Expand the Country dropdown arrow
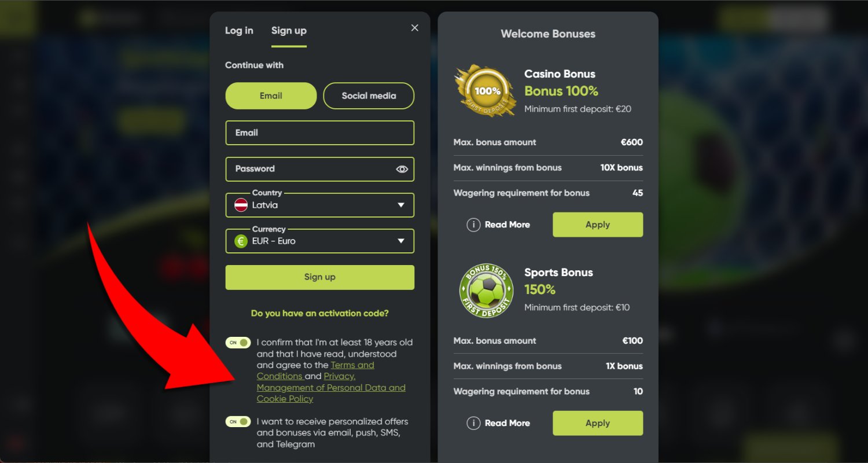Image resolution: width=868 pixels, height=463 pixels. pyautogui.click(x=401, y=205)
